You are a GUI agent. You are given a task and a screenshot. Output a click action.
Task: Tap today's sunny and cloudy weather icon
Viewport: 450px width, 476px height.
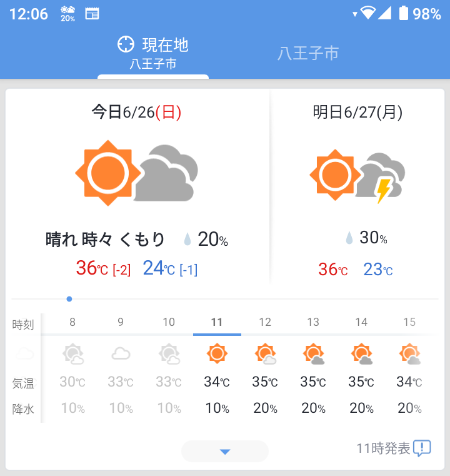tap(136, 173)
